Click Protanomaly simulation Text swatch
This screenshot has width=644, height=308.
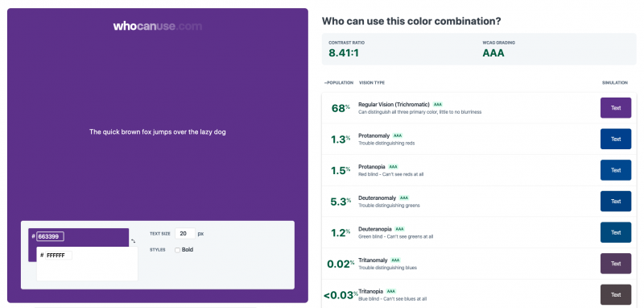[x=616, y=139]
